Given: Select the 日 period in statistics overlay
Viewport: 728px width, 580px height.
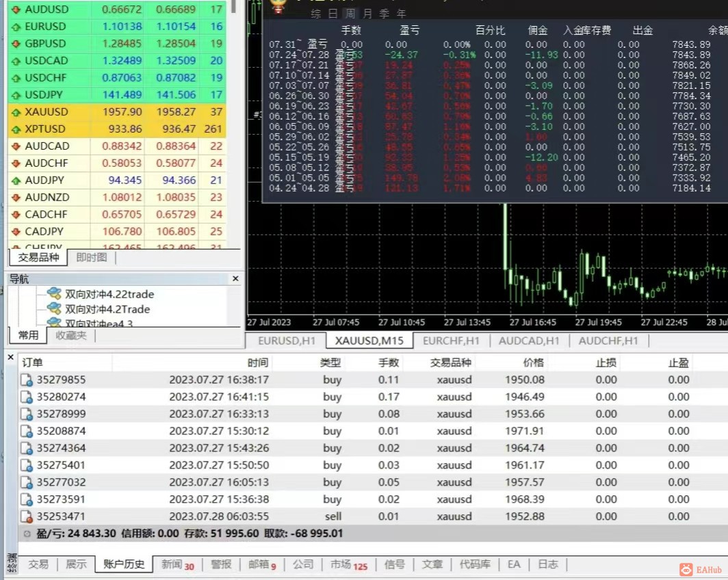Looking at the screenshot, I should (x=333, y=14).
